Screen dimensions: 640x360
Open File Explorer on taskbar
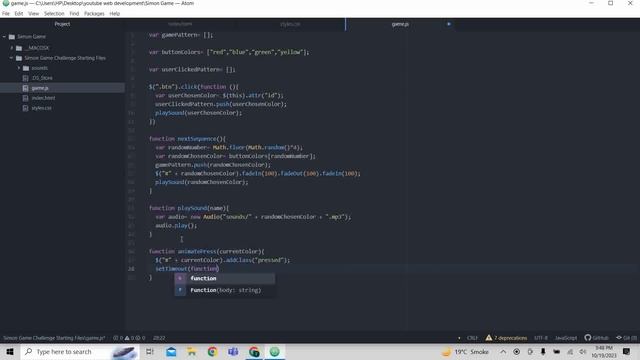click(191, 351)
